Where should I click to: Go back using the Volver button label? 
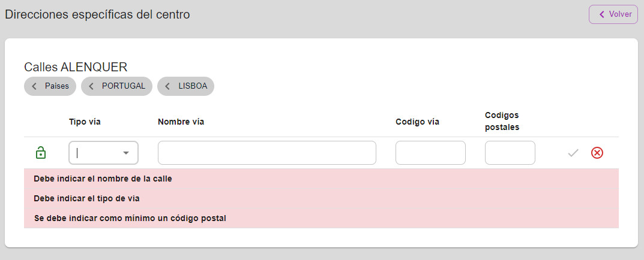click(x=620, y=14)
